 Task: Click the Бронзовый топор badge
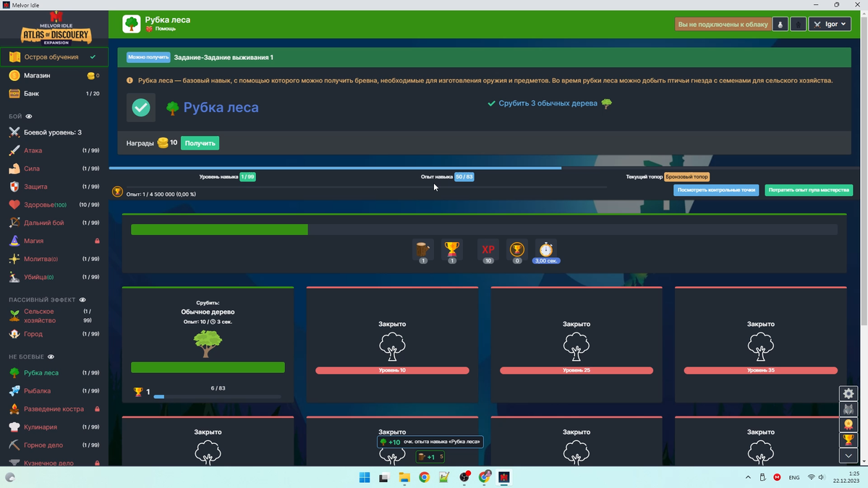tap(687, 176)
